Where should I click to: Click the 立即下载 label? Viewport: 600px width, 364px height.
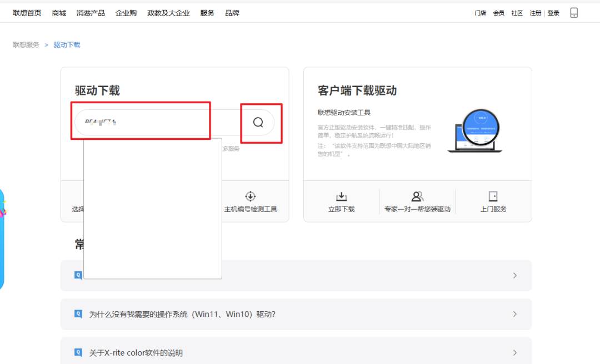pyautogui.click(x=341, y=209)
